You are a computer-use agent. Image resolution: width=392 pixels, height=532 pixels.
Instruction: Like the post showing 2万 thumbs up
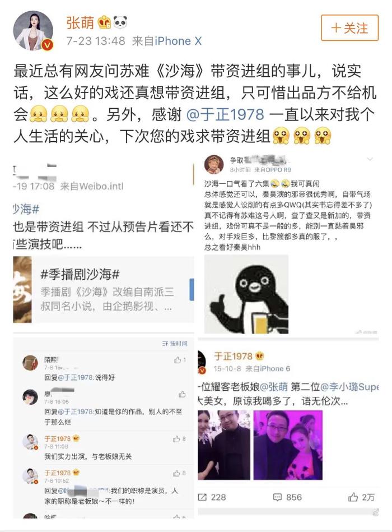(362, 497)
